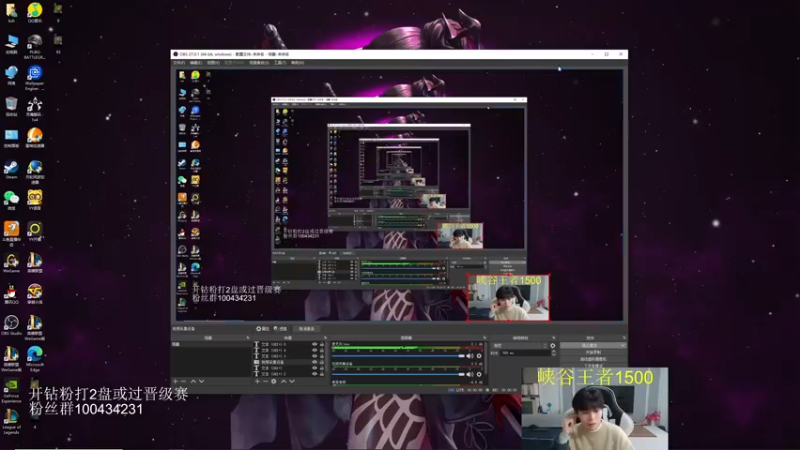The image size is (800, 450).
Task: Select the red-outlined webcam source in OBS preview
Action: 508,298
